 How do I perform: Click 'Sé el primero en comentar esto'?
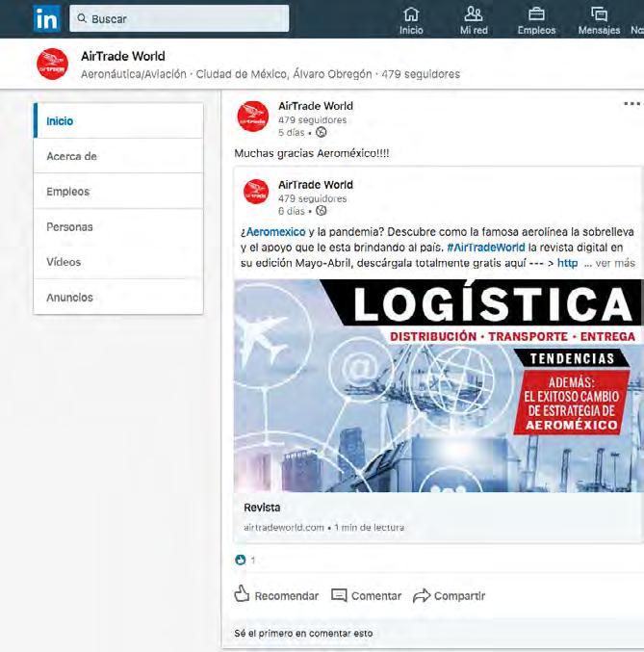click(x=303, y=634)
